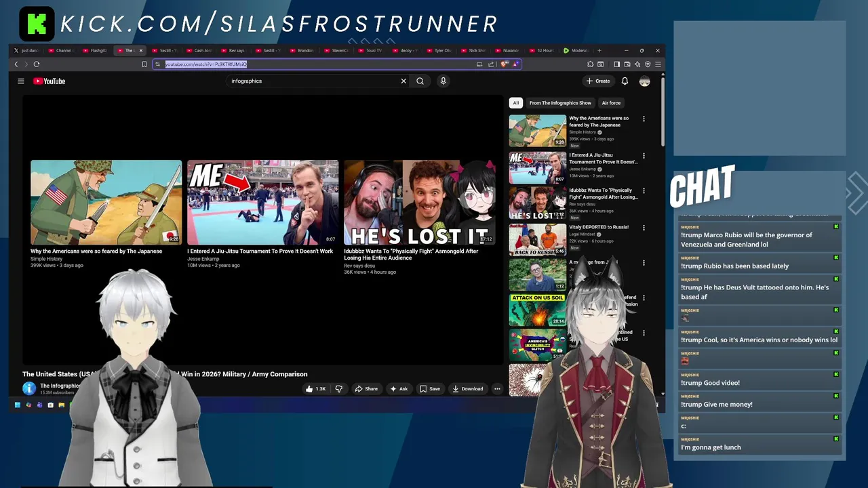This screenshot has height=488, width=868.
Task: Open options menu for 'Why the Americans' sidebar video
Action: click(x=644, y=119)
